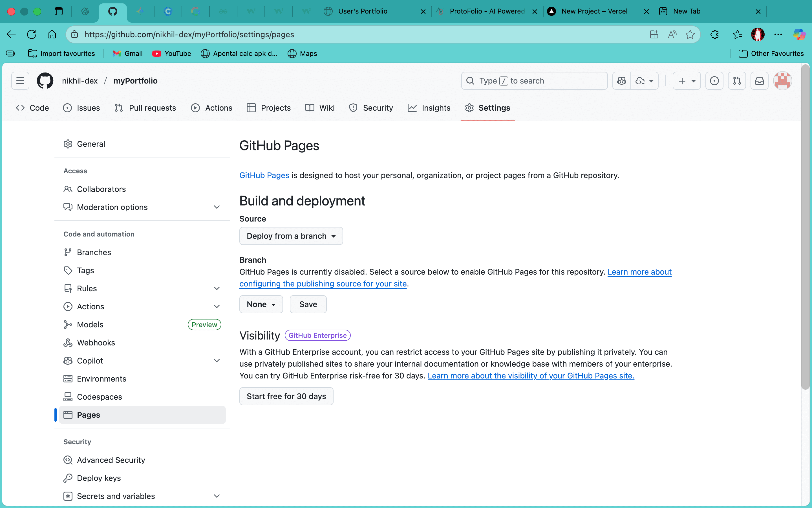Screen dimensions: 812x508
Task: Open the agents dropdown next to Copilot
Action: click(x=645, y=81)
